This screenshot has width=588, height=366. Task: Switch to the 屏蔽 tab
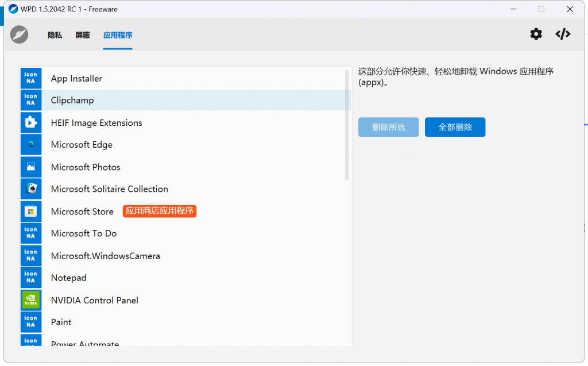pyautogui.click(x=83, y=35)
